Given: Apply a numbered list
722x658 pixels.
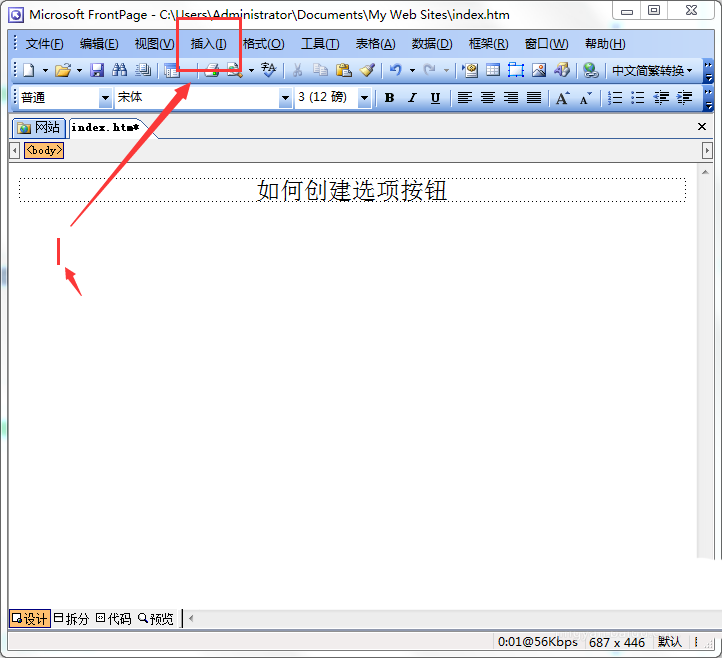Looking at the screenshot, I should tap(615, 98).
